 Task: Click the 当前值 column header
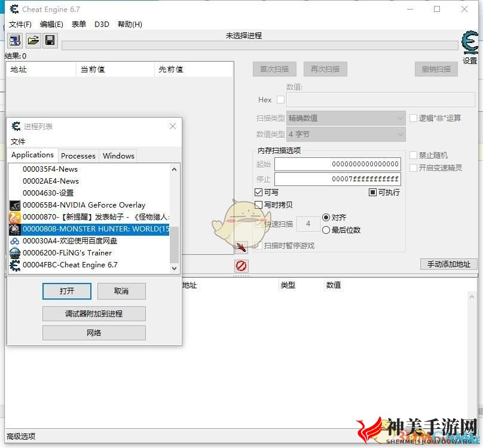pyautogui.click(x=115, y=69)
